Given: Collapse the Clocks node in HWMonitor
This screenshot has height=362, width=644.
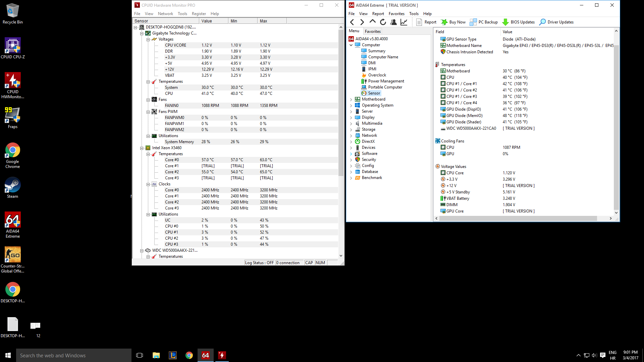Looking at the screenshot, I should click(148, 184).
